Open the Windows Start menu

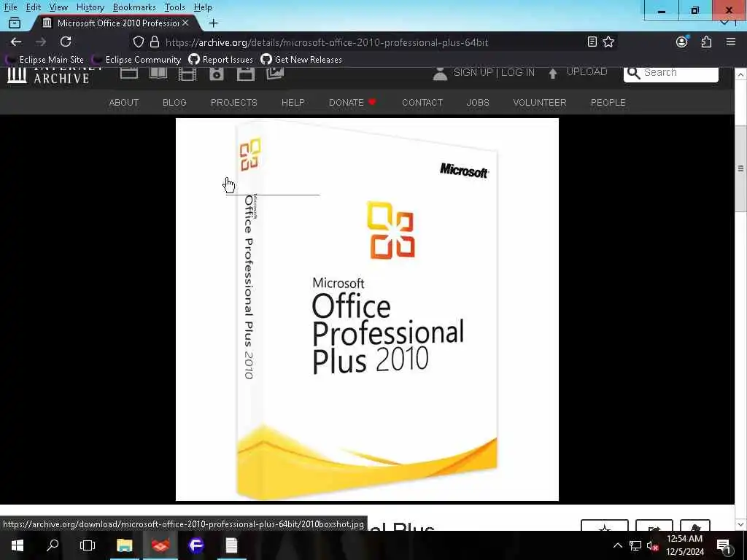pyautogui.click(x=18, y=545)
